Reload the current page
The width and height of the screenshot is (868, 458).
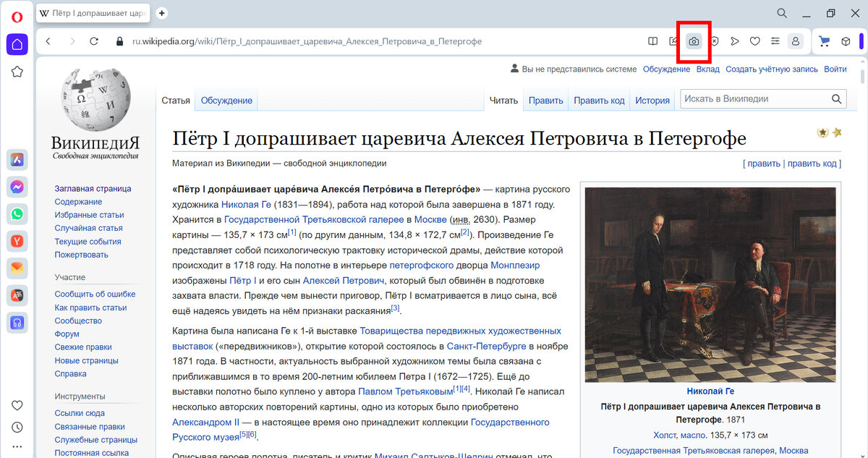coord(94,41)
